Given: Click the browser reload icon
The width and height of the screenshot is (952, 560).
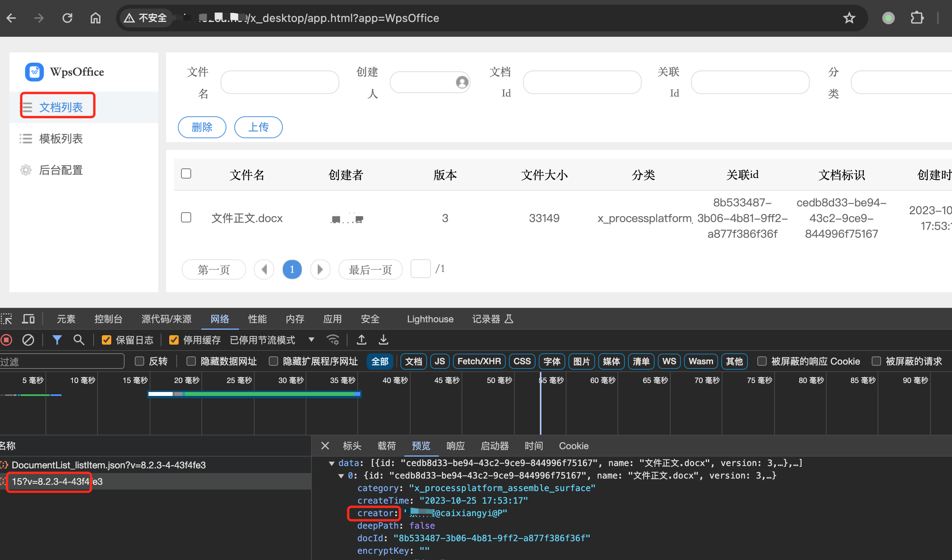Looking at the screenshot, I should tap(67, 18).
